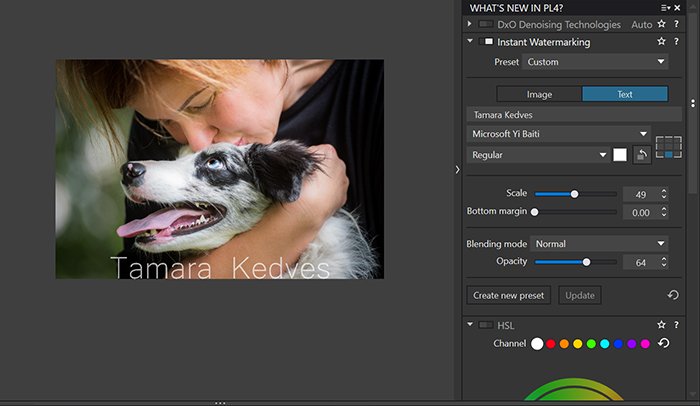700x406 pixels.
Task: Open the Microsoft Yi Baiti font dropdown
Action: click(x=559, y=134)
